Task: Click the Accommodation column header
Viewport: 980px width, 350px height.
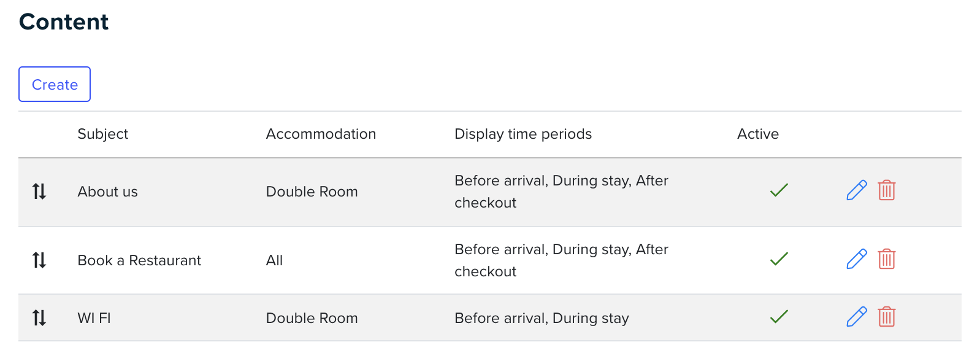Action: 321,134
